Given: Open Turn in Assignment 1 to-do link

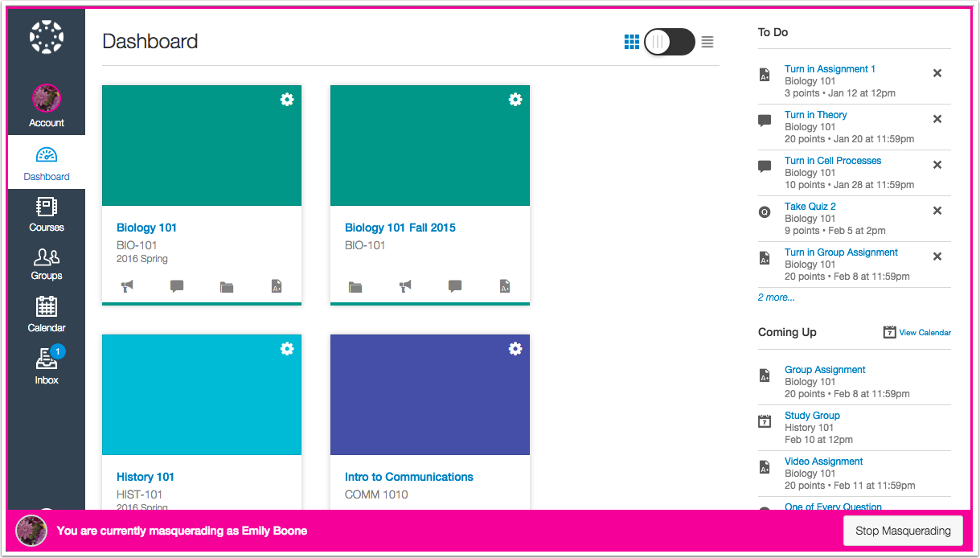Looking at the screenshot, I should point(830,69).
